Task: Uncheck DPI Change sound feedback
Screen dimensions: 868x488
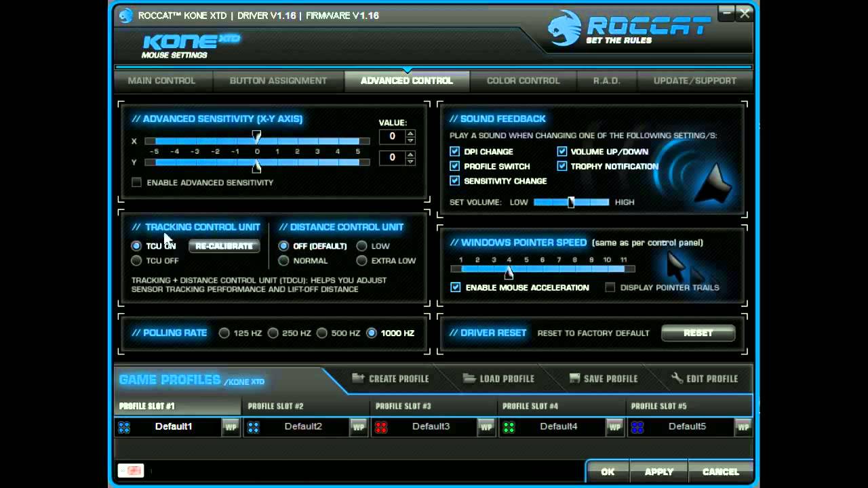Action: (455, 152)
